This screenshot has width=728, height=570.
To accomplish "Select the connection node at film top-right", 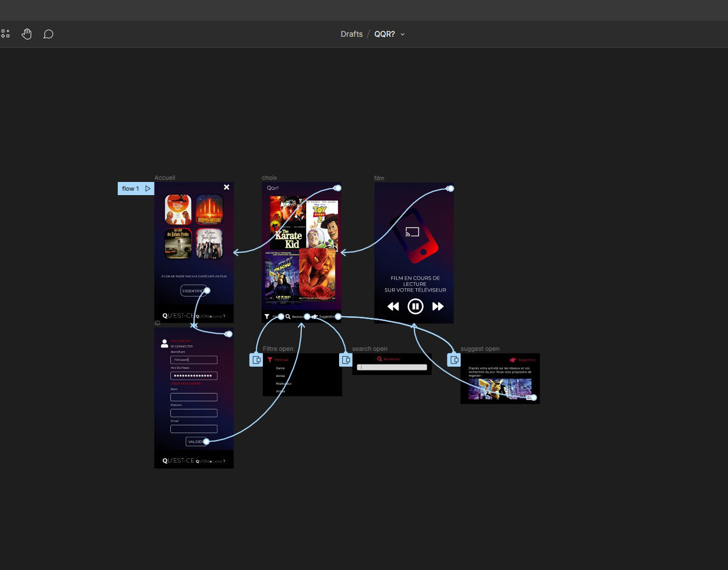I will pyautogui.click(x=450, y=189).
